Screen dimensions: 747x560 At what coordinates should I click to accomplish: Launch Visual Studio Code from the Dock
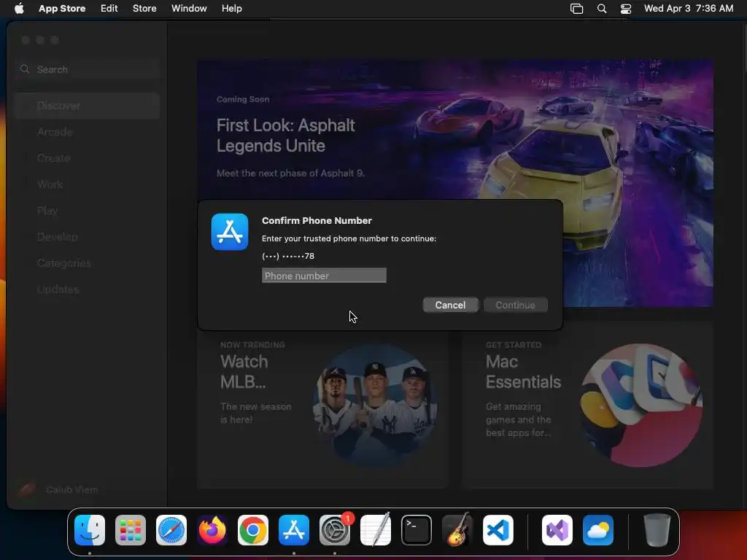[x=498, y=530]
